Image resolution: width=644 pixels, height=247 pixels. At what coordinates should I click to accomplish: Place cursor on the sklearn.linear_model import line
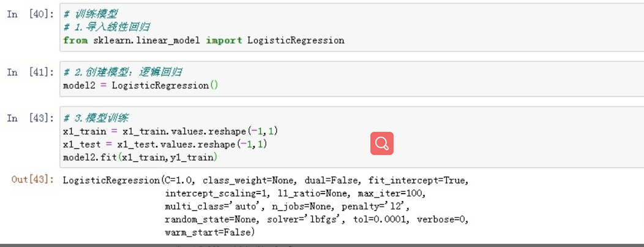(204, 40)
